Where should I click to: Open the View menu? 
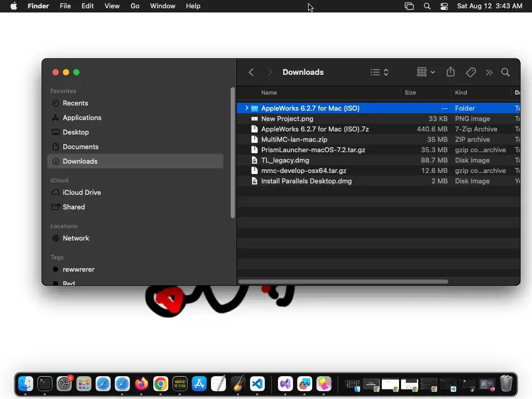[x=112, y=6]
